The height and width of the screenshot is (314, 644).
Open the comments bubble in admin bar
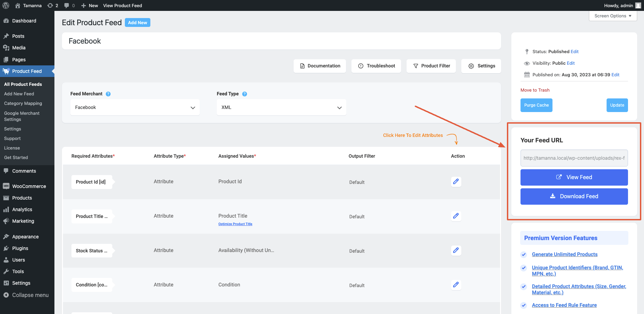[69, 5]
